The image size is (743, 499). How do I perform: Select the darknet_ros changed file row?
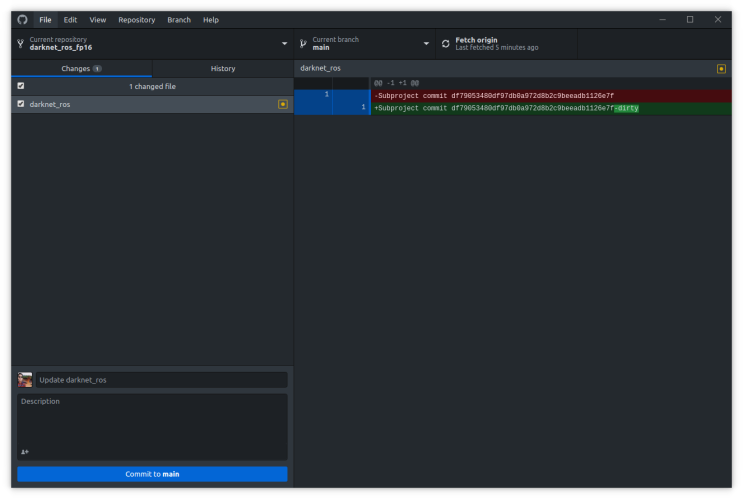tap(153, 104)
